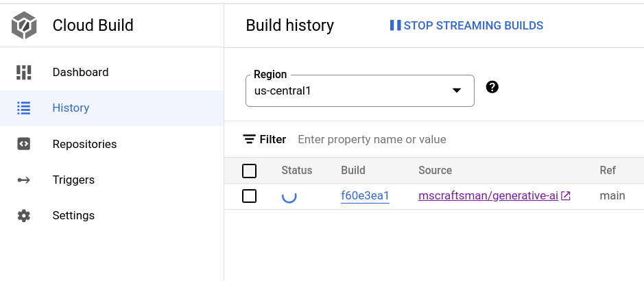
Task: Click the History list icon
Action: [x=24, y=108]
